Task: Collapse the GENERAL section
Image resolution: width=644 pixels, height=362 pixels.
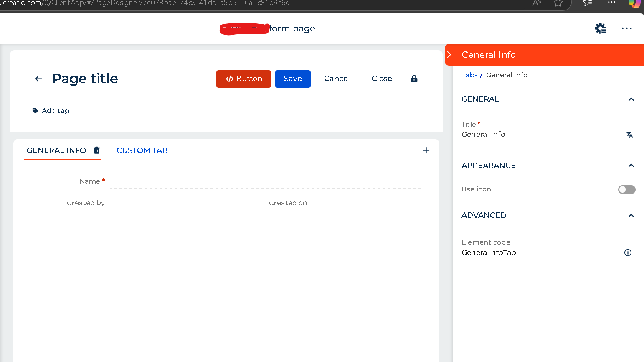Action: point(631,99)
